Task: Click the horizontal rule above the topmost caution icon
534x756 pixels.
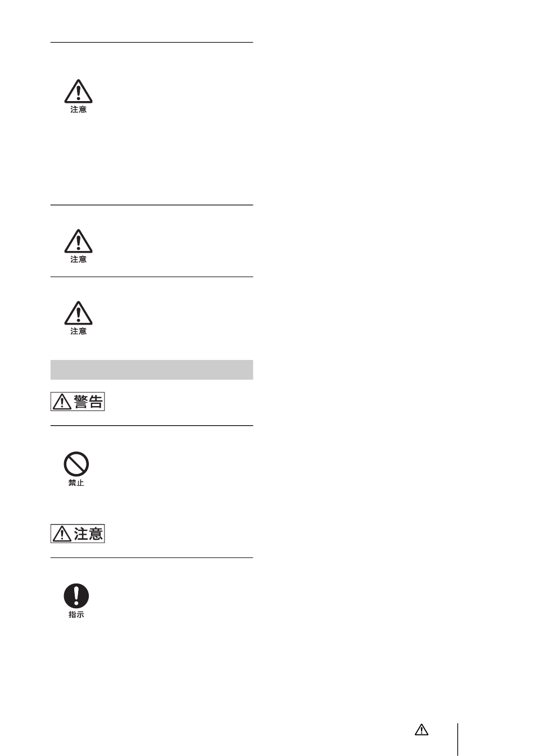Action: pos(152,42)
